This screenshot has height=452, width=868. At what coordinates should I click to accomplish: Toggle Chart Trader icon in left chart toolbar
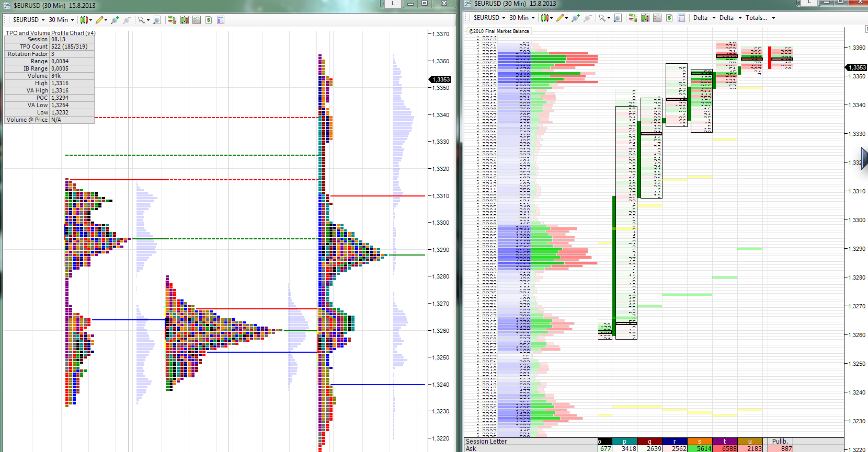click(172, 20)
